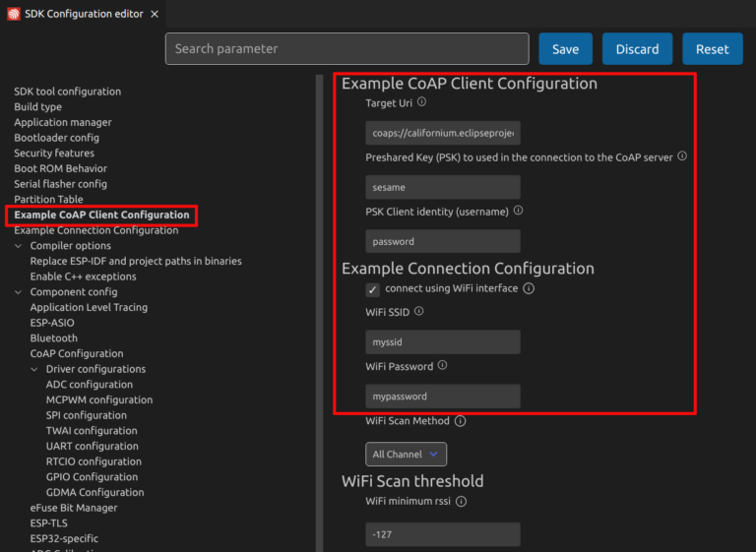Click the Search parameter field
Image resolution: width=756 pixels, height=552 pixels.
[346, 49]
